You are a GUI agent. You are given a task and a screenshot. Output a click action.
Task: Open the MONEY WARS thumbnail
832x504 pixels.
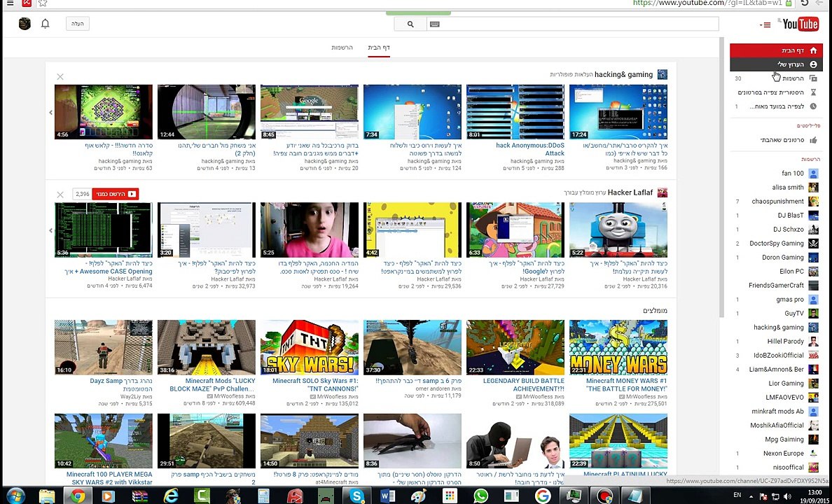pyautogui.click(x=618, y=347)
